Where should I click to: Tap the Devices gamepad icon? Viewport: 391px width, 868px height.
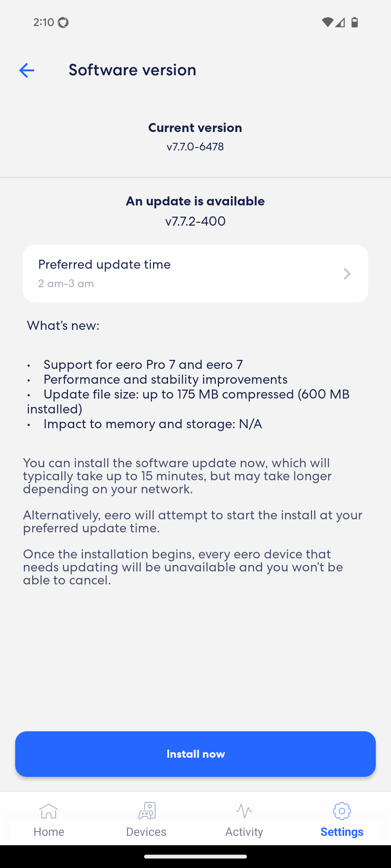click(x=147, y=811)
